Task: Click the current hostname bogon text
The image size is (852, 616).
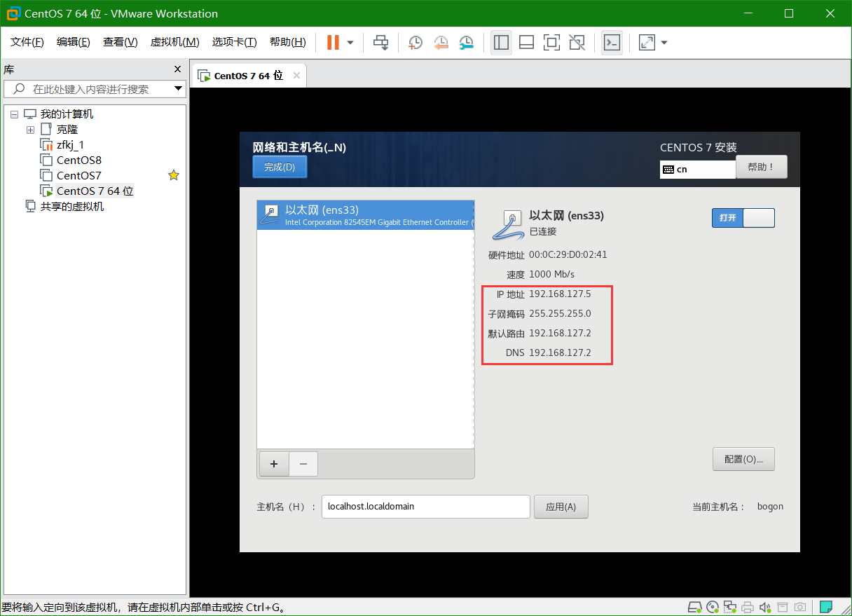Action: 770,506
